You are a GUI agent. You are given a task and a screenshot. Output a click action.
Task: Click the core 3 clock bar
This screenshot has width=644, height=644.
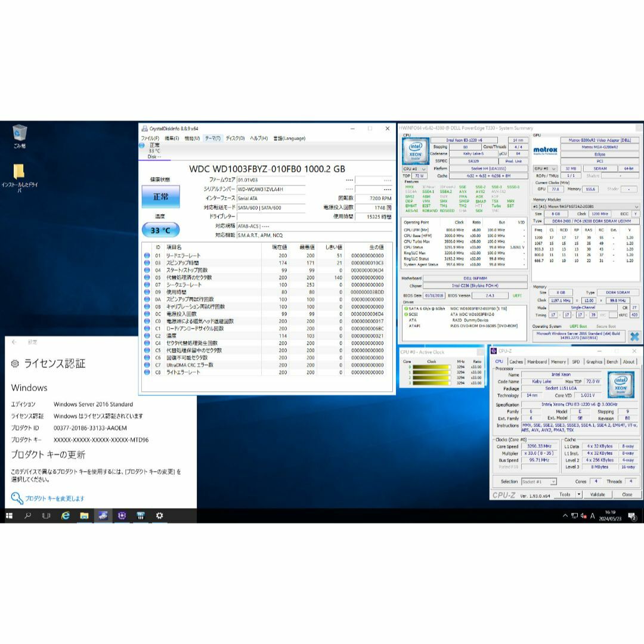point(431,383)
